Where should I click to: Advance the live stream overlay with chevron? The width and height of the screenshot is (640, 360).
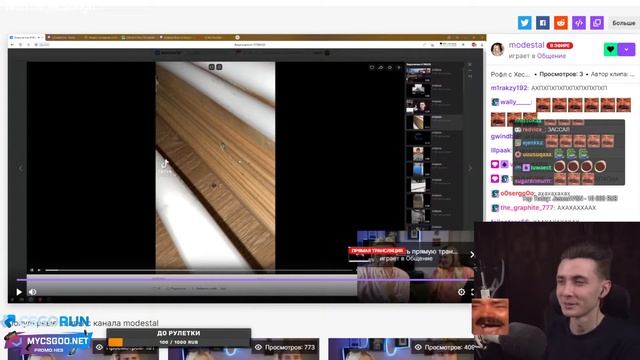472,255
